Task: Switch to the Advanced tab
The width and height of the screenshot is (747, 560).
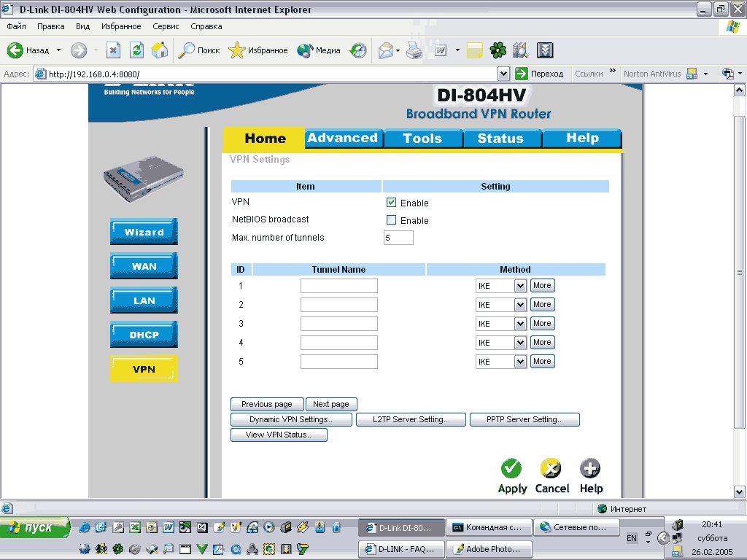Action: point(343,138)
